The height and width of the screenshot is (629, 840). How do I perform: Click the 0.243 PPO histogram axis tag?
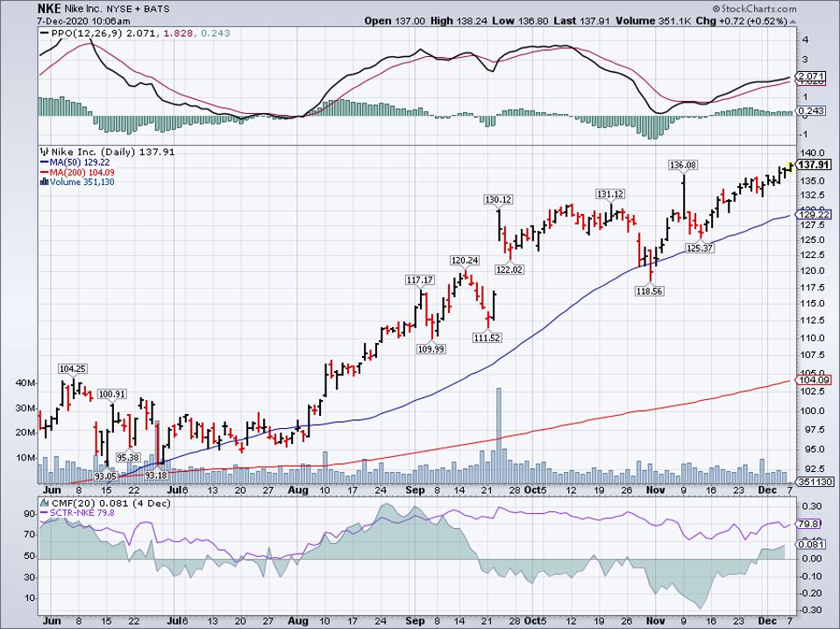(812, 111)
